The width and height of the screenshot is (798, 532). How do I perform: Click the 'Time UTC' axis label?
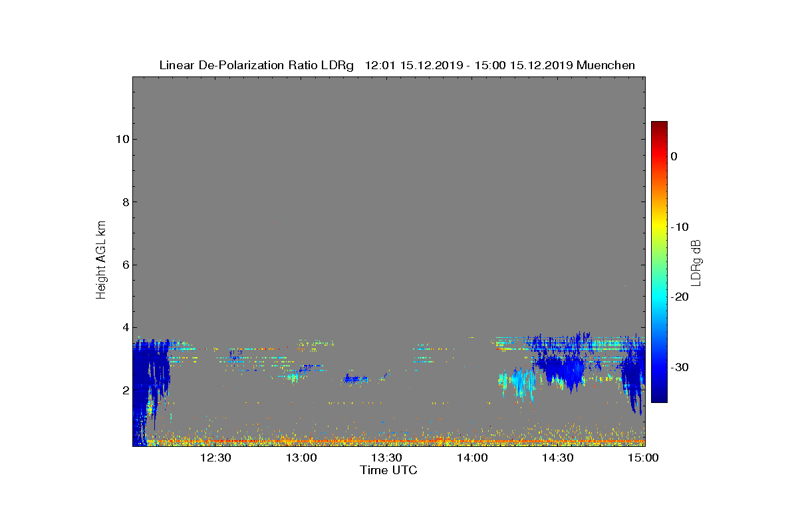[x=389, y=470]
